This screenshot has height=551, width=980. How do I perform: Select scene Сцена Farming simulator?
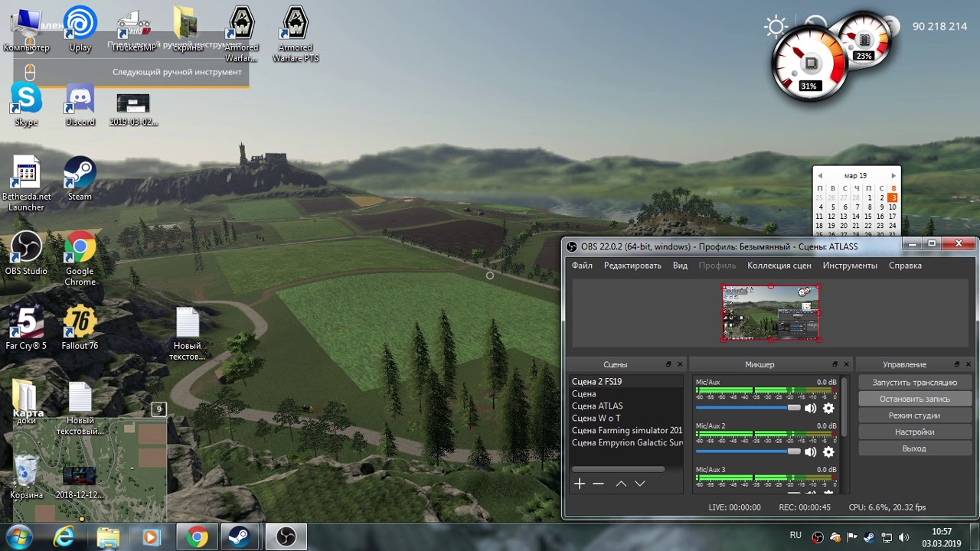pos(626,430)
